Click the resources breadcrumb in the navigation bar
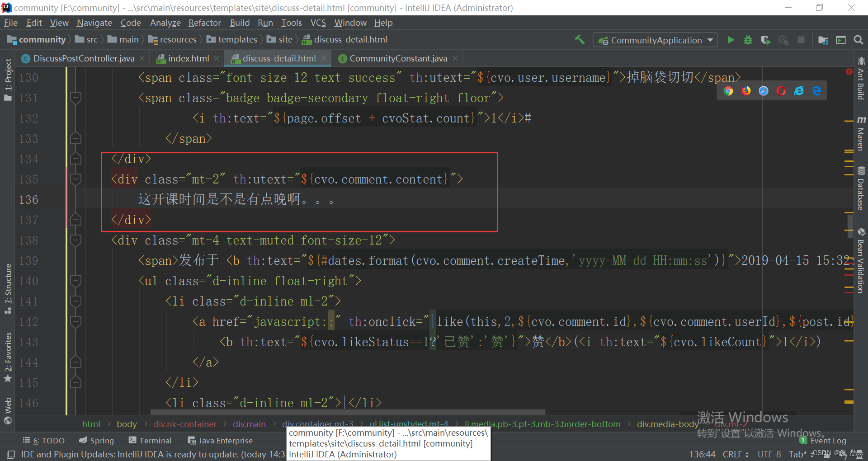Viewport: 868px width, 461px height. [x=173, y=40]
